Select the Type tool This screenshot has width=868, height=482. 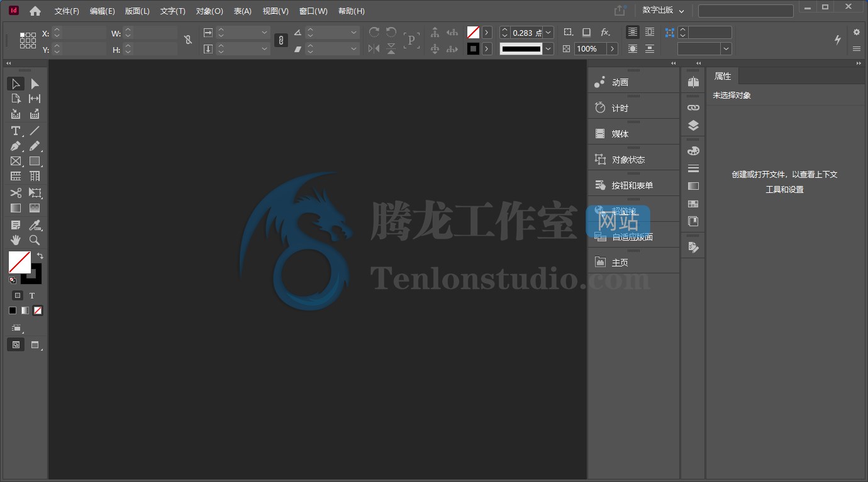[16, 131]
